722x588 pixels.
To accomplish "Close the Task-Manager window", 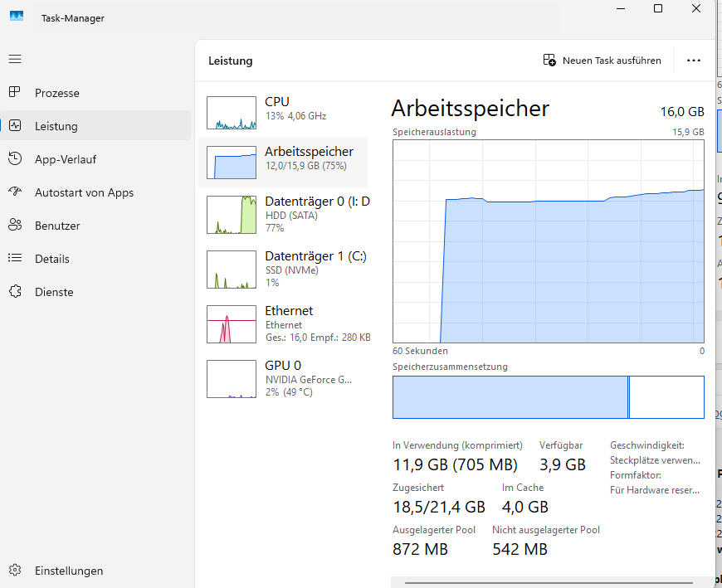I will (696, 8).
